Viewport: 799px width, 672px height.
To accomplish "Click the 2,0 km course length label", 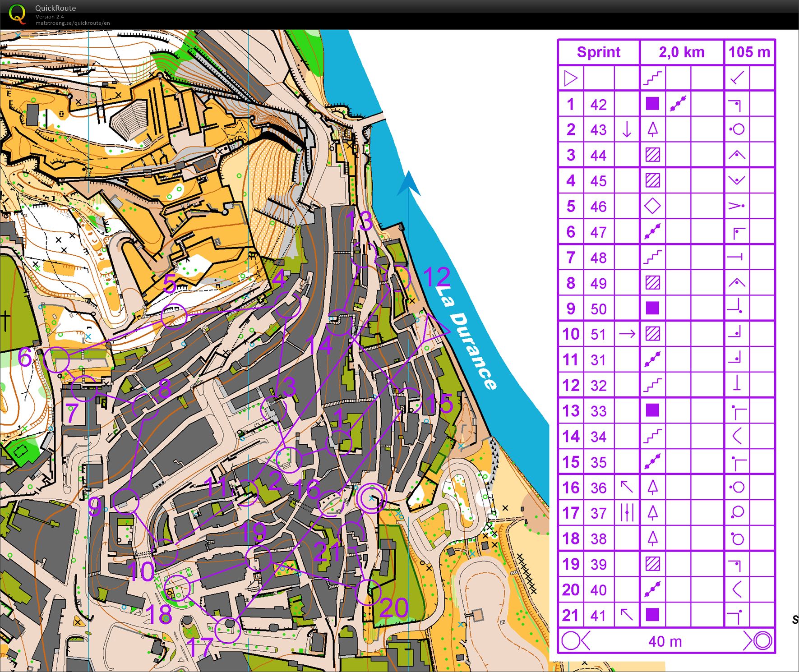I will point(681,52).
